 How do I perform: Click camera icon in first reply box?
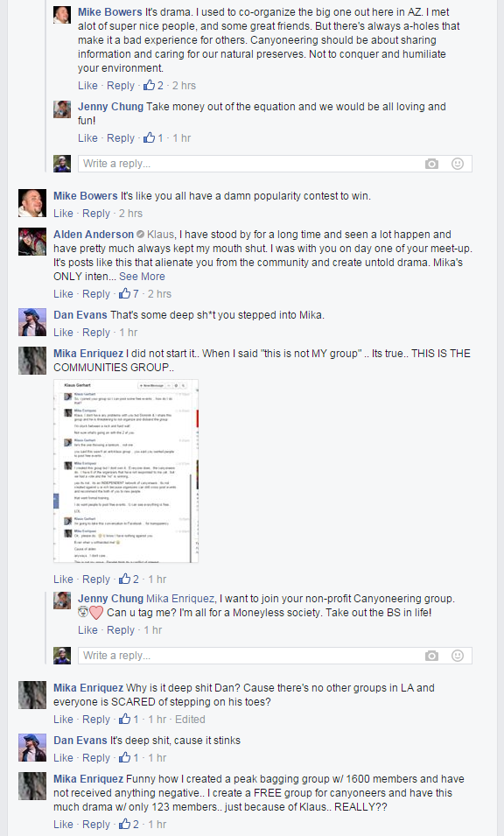point(431,164)
